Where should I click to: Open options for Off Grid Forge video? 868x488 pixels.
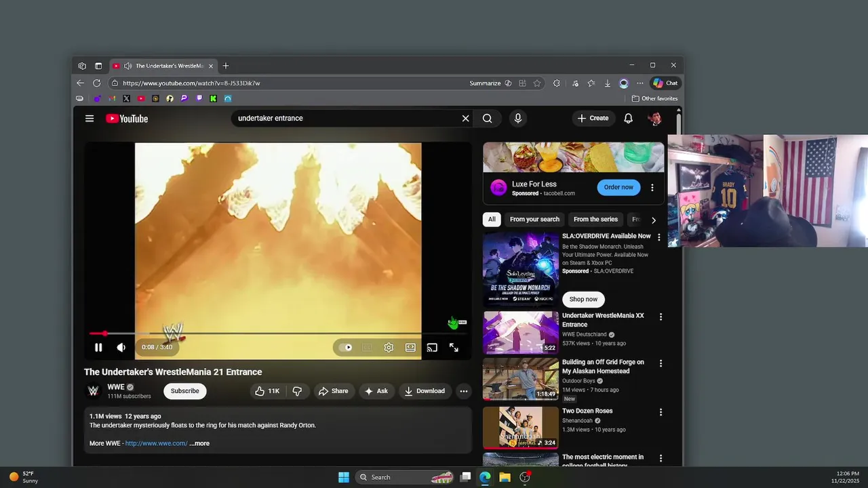(660, 363)
